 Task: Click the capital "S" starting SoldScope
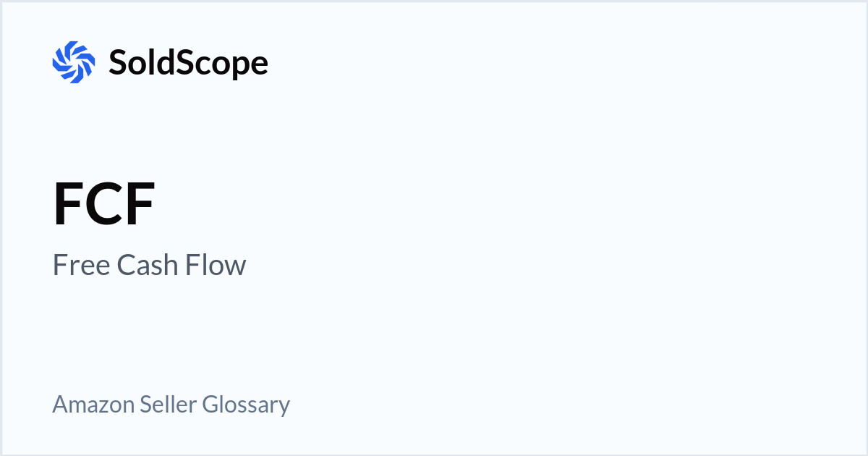pyautogui.click(x=118, y=62)
